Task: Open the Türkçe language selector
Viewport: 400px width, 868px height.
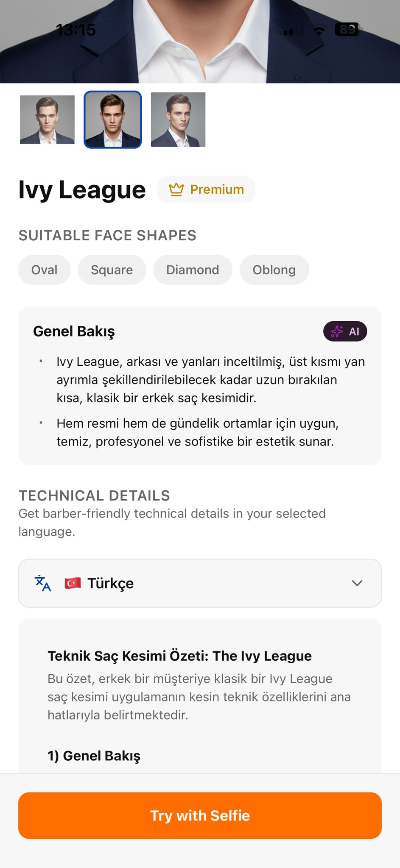Action: coord(199,583)
